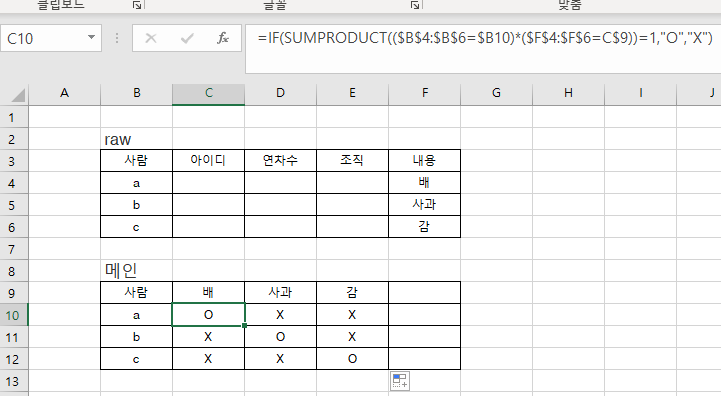Select the '아이디' header cell
The image size is (721, 396).
pyautogui.click(x=208, y=161)
